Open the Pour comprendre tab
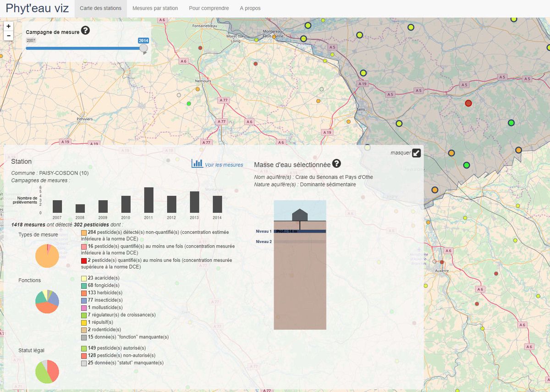550x392 pixels. [x=209, y=8]
